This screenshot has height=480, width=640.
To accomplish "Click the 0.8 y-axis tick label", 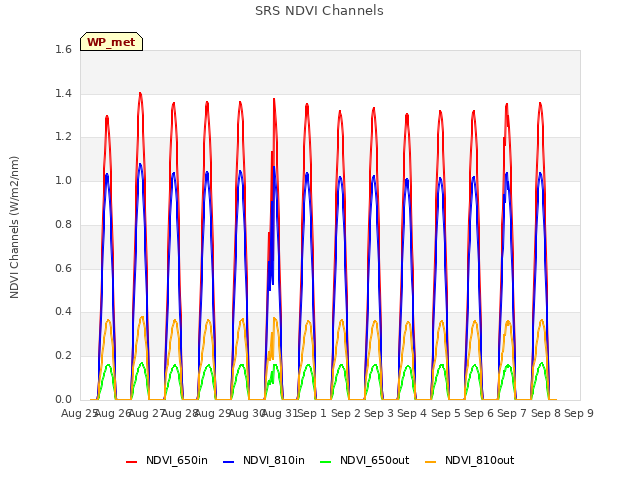I will 63,224.
